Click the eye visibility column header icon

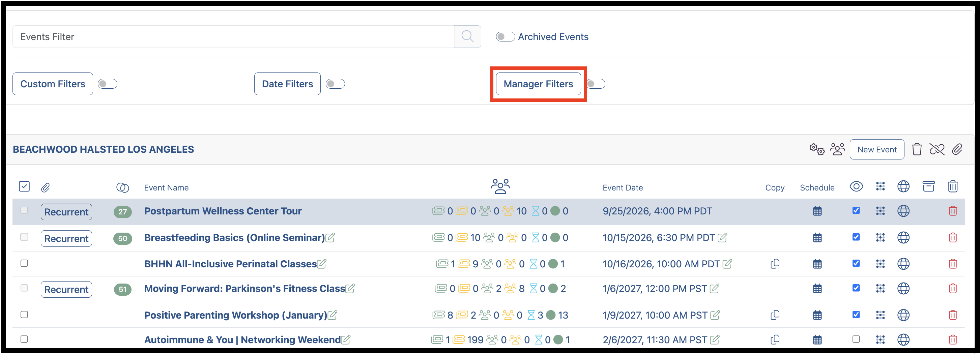click(x=856, y=186)
